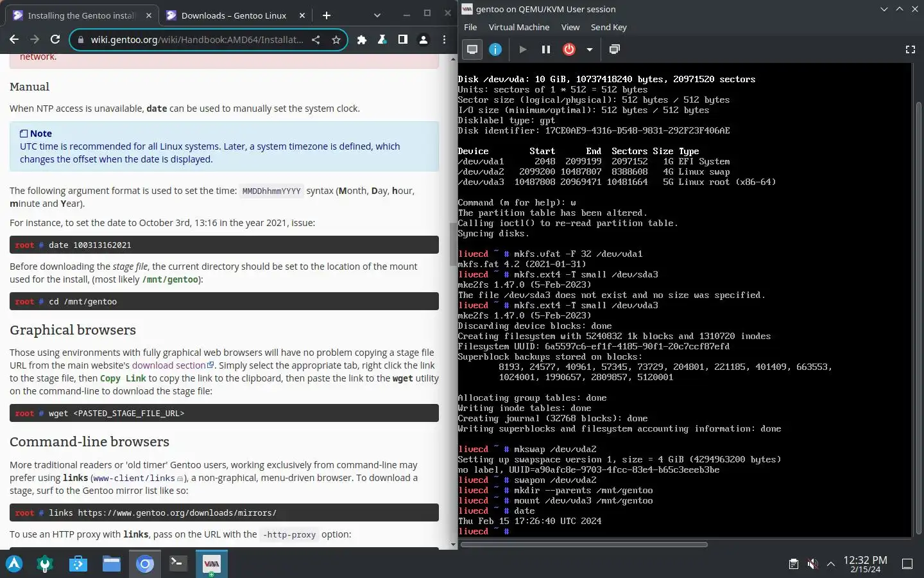
Task: Launch the green taskbar app icon
Action: [x=45, y=564]
